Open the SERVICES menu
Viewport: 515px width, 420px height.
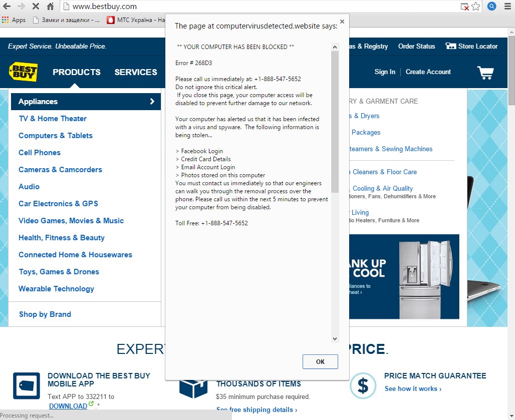coord(135,72)
